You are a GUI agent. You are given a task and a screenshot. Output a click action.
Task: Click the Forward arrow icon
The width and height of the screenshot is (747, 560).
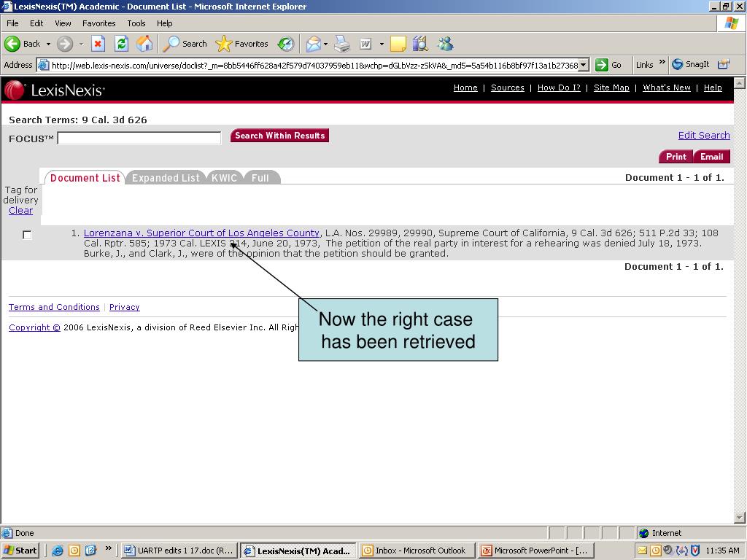coord(65,44)
